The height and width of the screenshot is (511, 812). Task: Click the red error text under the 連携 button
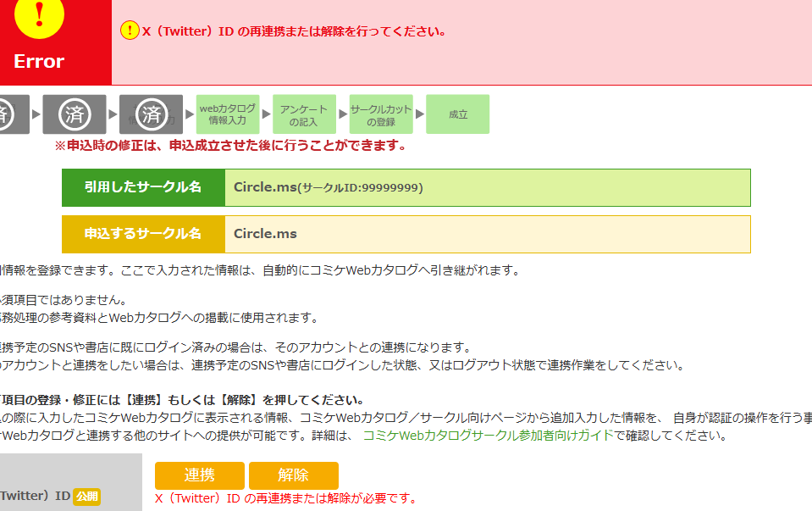coord(285,498)
